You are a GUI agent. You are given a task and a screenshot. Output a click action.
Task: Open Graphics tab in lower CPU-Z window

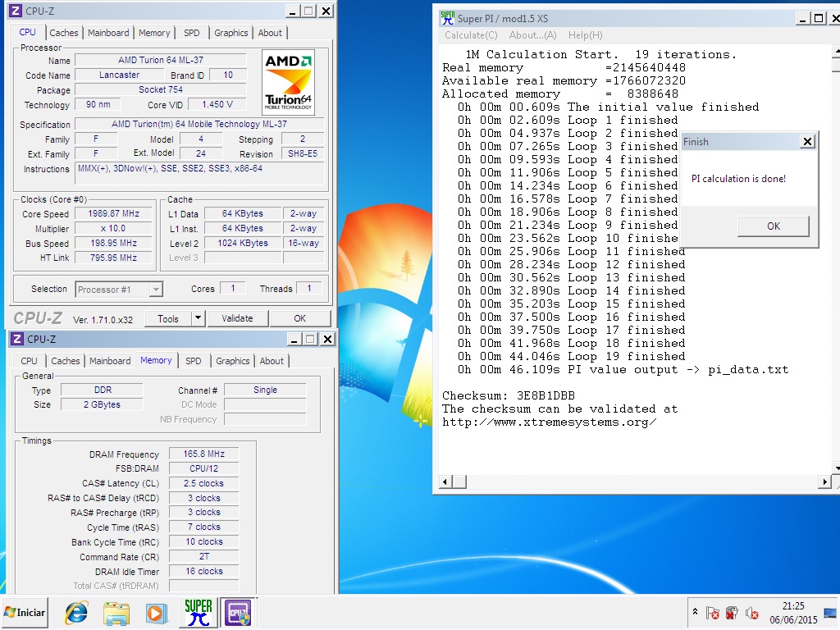232,361
